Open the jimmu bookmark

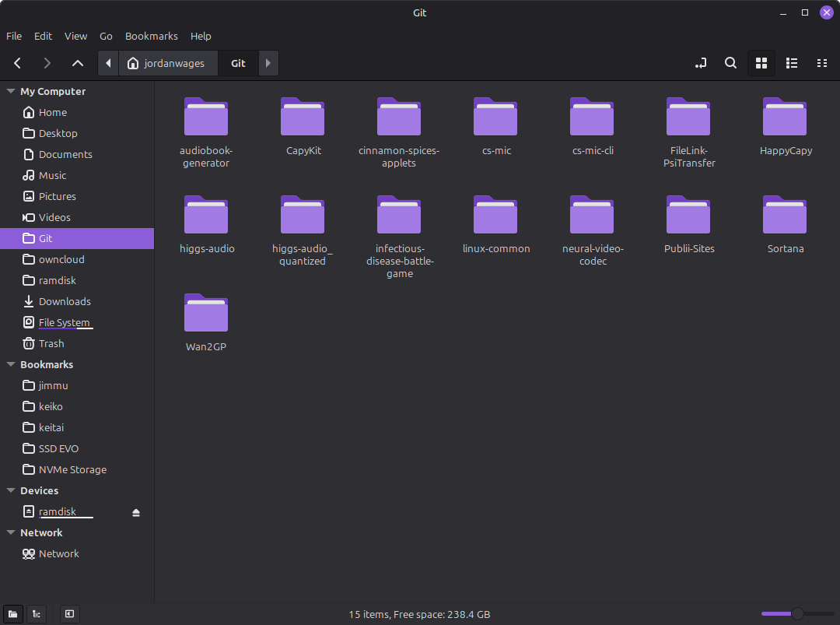77,385
